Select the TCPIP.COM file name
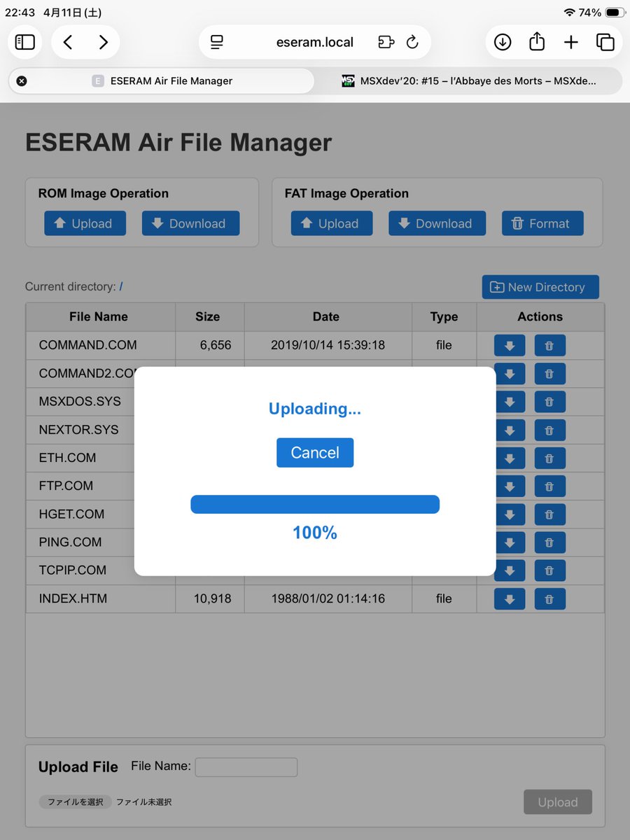Screen dimensions: 630x840 [73, 570]
